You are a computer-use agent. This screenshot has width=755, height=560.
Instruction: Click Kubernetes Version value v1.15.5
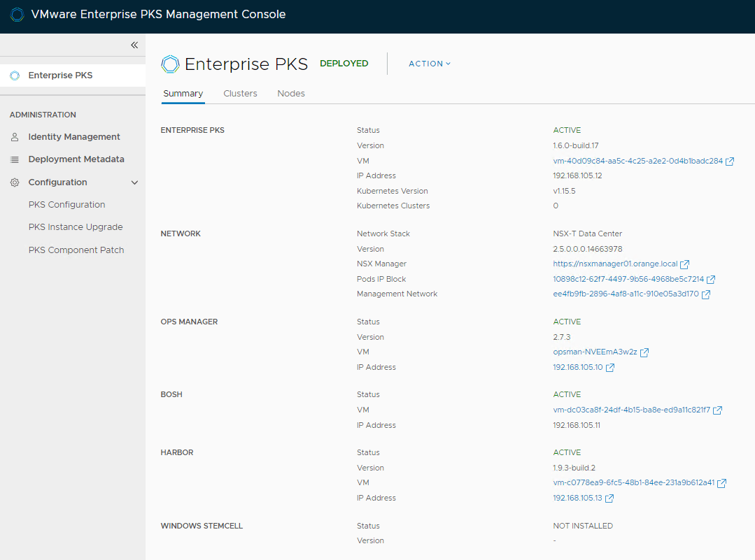pos(564,191)
